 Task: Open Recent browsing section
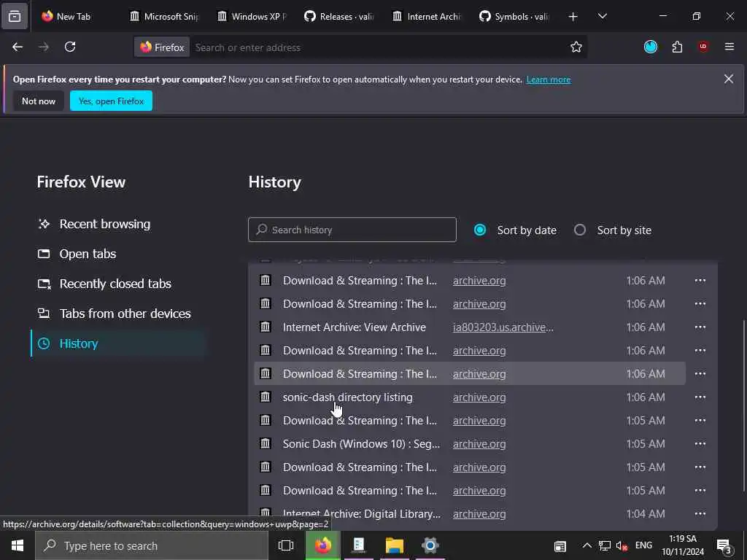[119, 224]
